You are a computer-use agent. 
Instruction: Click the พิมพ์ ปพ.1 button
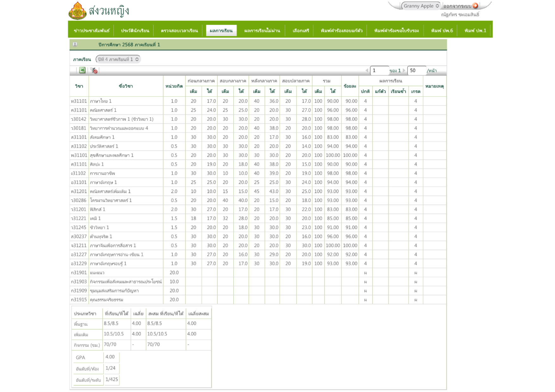pyautogui.click(x=475, y=31)
